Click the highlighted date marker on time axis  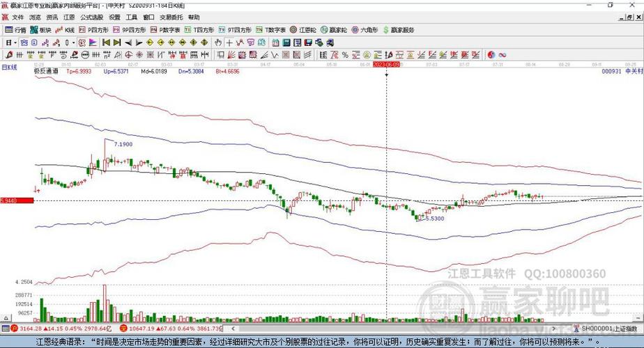386,65
